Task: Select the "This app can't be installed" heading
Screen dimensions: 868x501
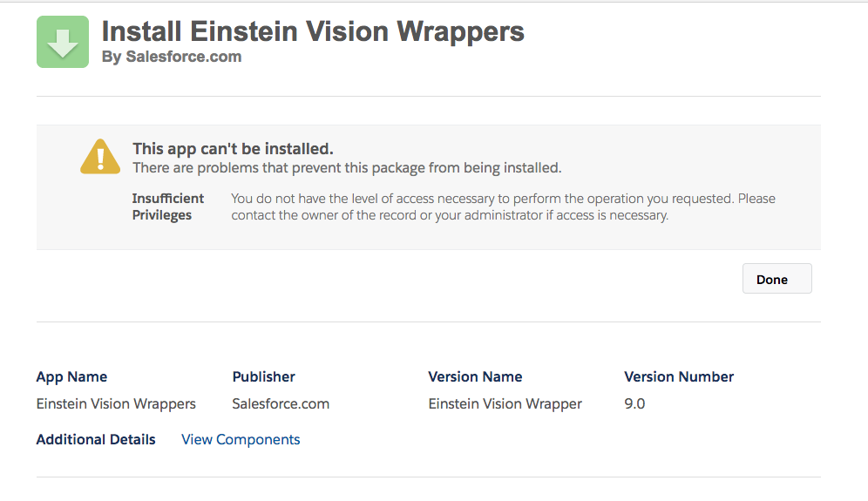Action: coord(233,149)
